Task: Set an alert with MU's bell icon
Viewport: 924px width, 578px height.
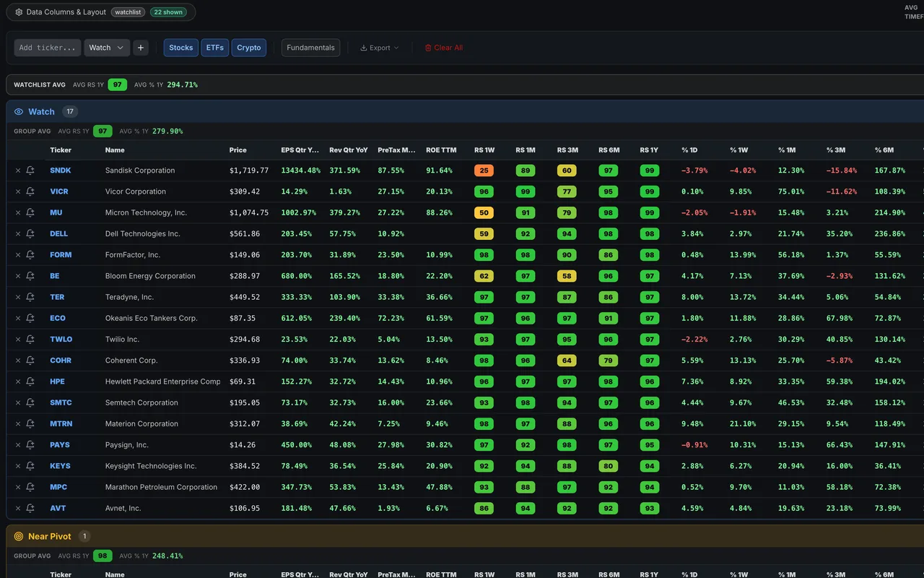Action: 30,212
